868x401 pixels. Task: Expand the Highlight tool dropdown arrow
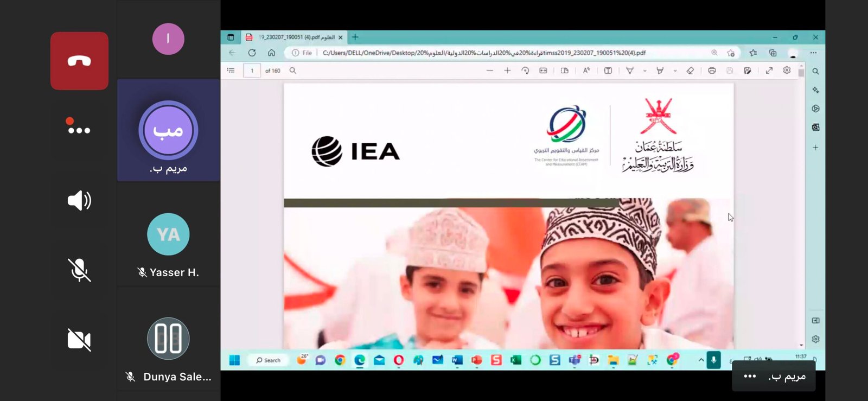click(x=675, y=71)
